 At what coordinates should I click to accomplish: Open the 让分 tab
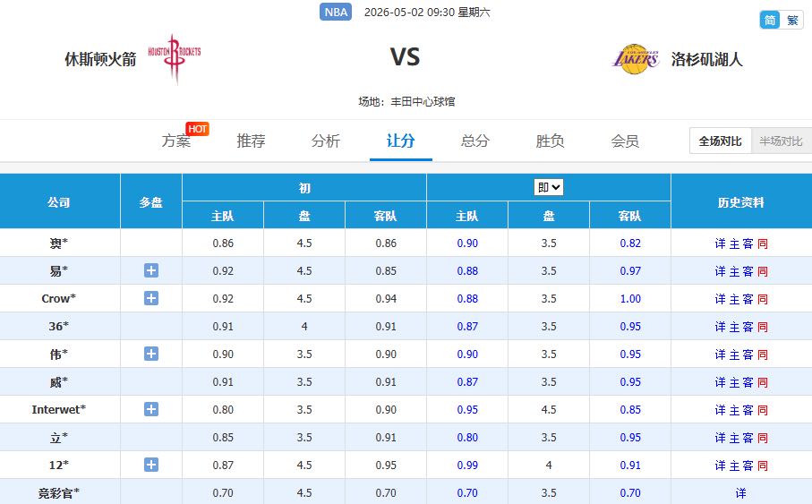point(401,141)
